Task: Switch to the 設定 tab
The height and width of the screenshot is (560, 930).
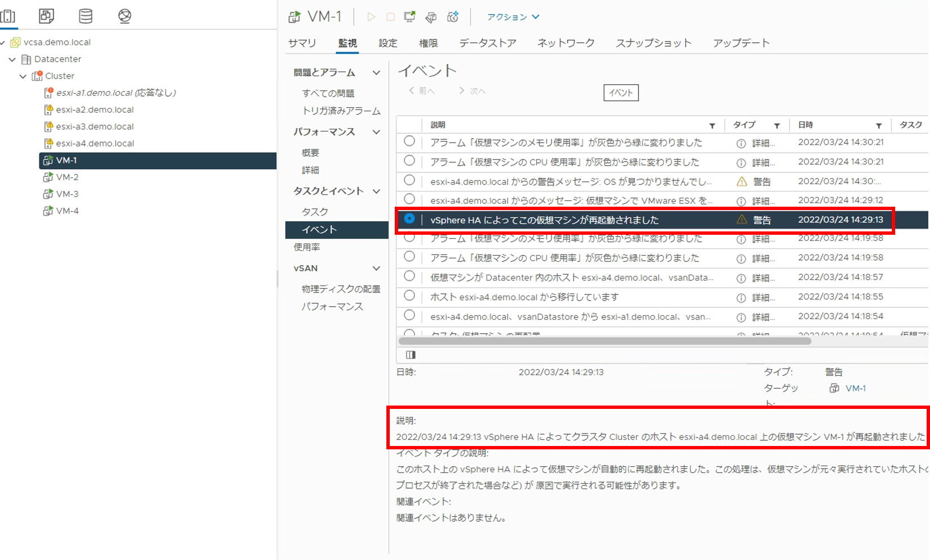Action: pyautogui.click(x=388, y=43)
